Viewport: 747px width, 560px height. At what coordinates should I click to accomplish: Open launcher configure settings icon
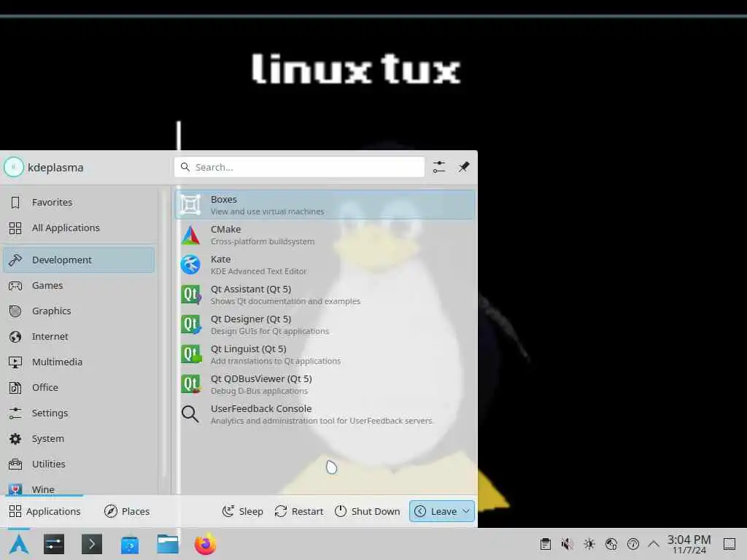point(439,167)
